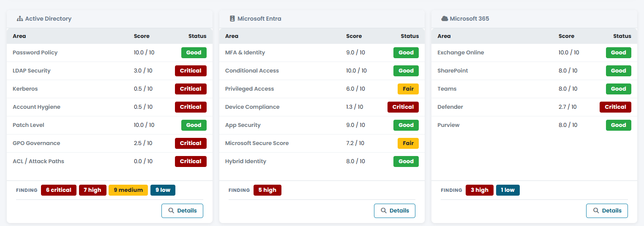Click the 9 medium finding badge

click(x=128, y=190)
